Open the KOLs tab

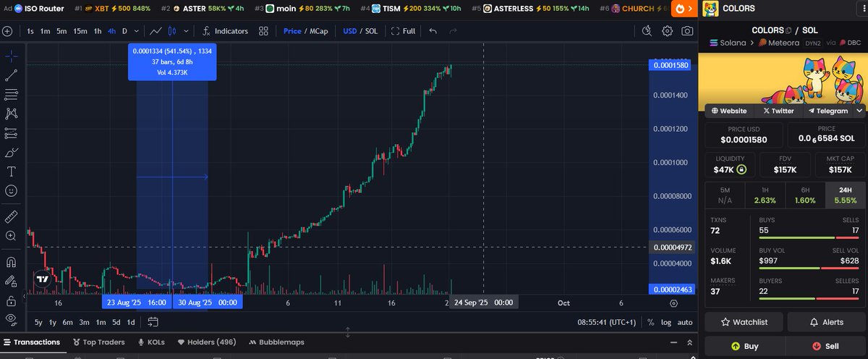(x=151, y=342)
